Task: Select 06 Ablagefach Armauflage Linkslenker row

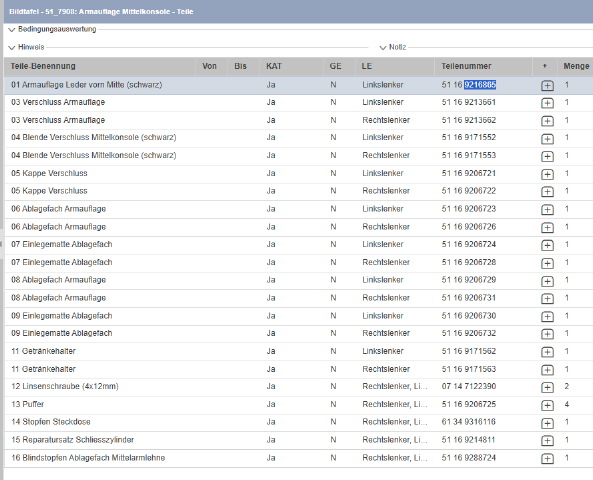Action: point(298,209)
